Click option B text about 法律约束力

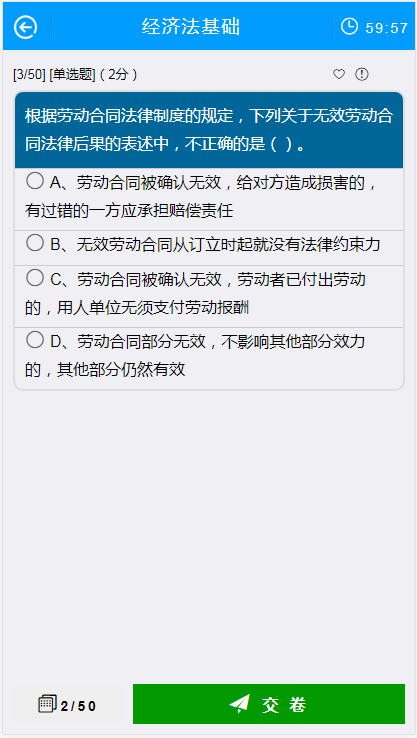coord(215,245)
